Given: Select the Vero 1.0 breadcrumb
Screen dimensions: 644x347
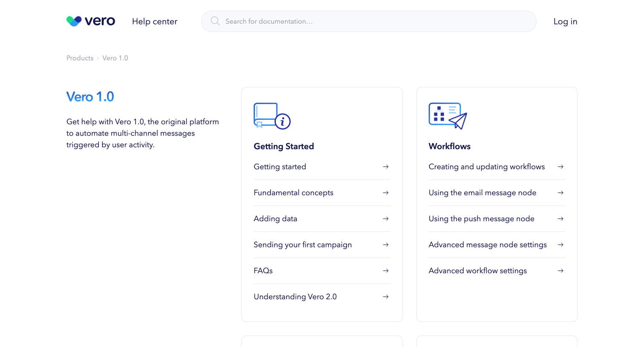Looking at the screenshot, I should tap(115, 58).
